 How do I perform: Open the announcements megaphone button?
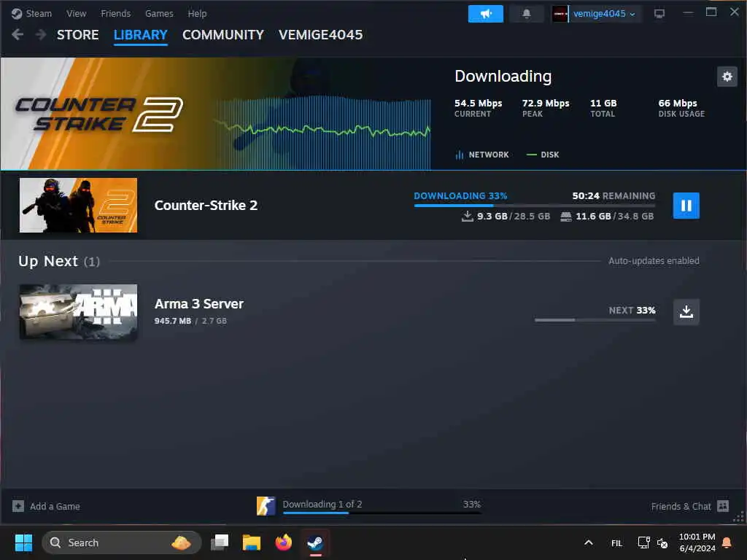485,14
